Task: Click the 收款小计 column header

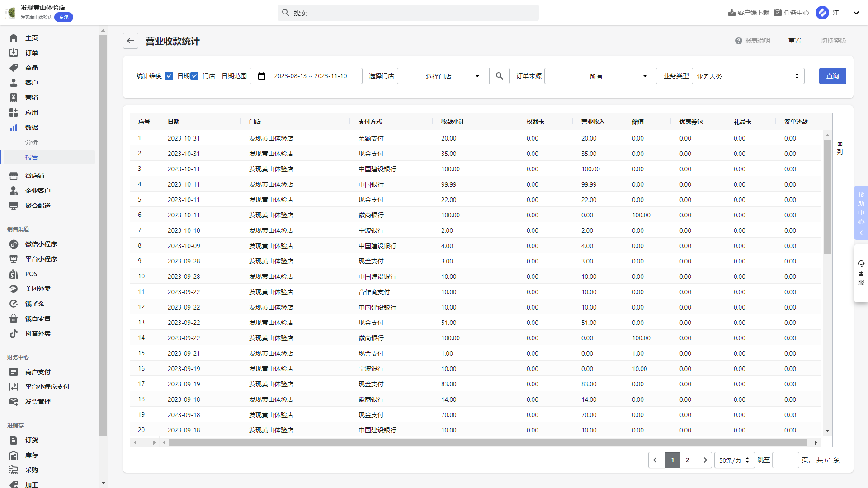Action: [453, 122]
